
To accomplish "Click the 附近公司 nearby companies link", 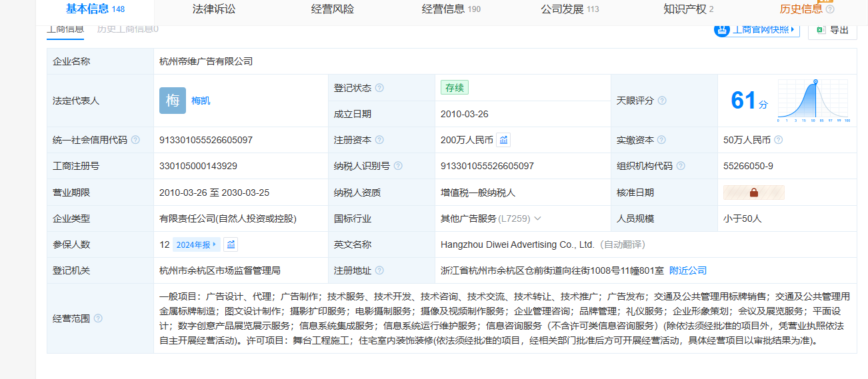I will click(x=687, y=270).
